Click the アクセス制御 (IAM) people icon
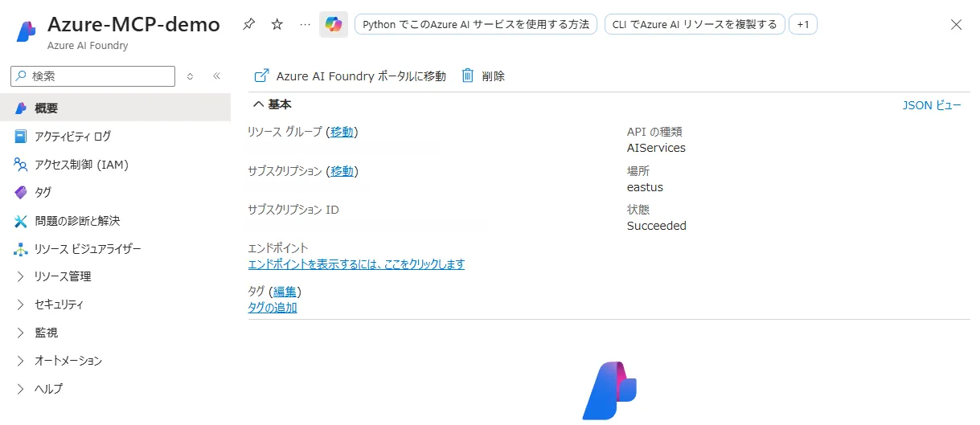Viewport: 980px width, 425px height. (x=21, y=165)
